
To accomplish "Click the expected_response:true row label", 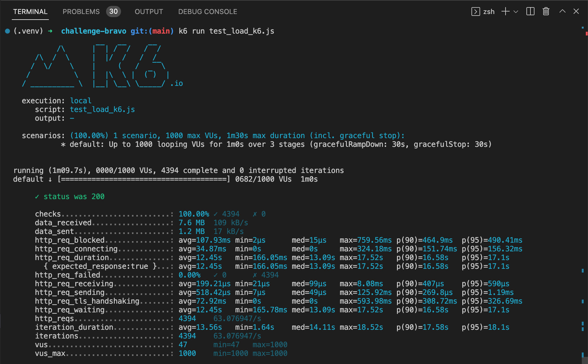I will (100, 266).
